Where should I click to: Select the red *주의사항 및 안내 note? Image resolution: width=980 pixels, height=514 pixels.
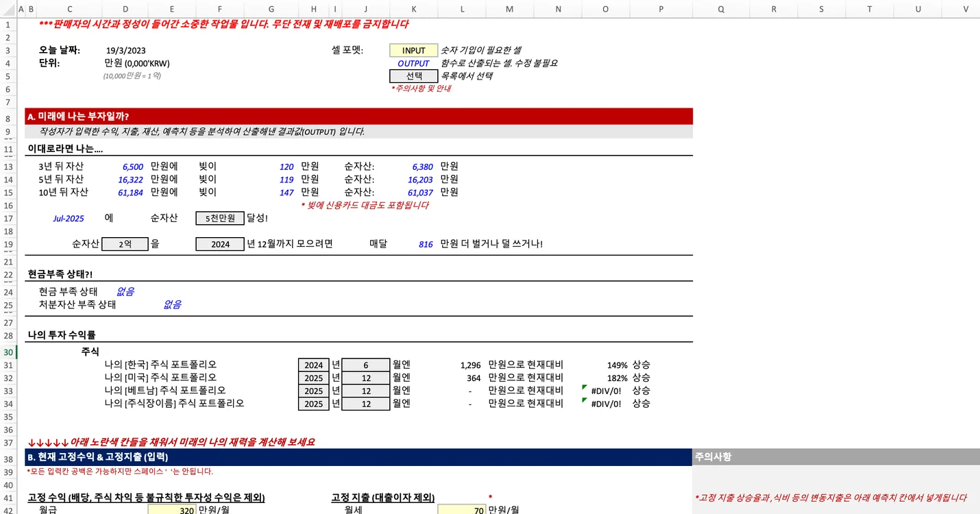coord(421,88)
